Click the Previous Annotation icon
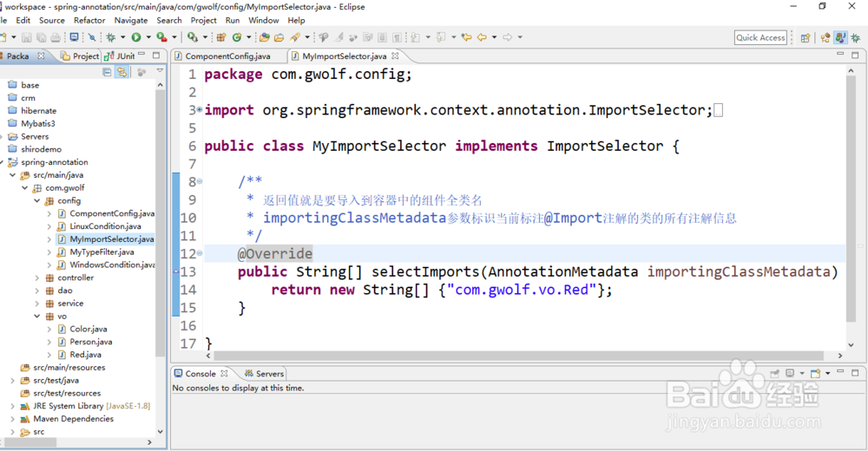Image resolution: width=868 pixels, height=451 pixels. click(x=440, y=37)
